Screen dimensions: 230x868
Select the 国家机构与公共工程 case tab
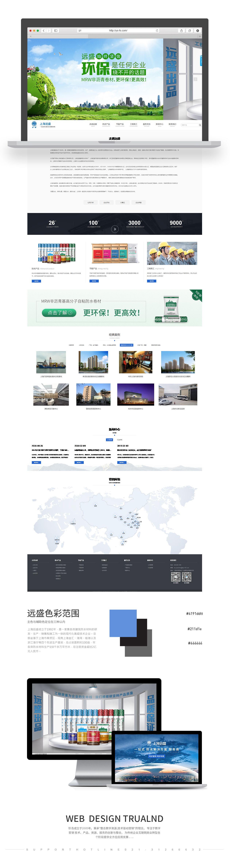[x=126, y=345]
